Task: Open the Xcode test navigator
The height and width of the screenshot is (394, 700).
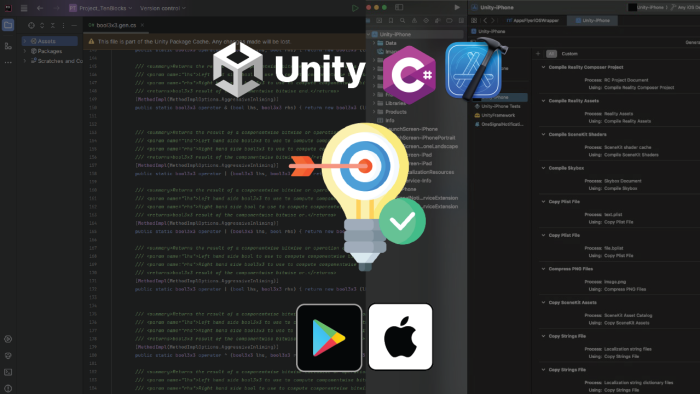Action: pyautogui.click(x=426, y=21)
